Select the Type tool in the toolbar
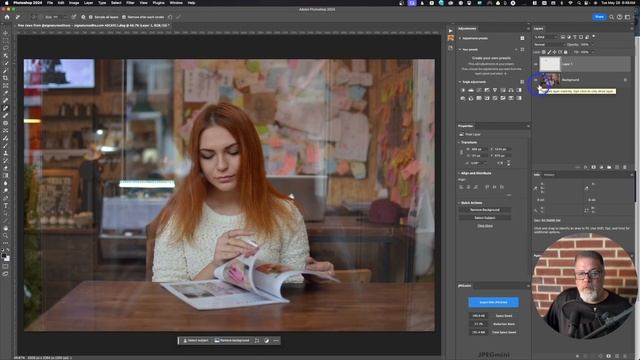The image size is (640, 360). pos(5,206)
